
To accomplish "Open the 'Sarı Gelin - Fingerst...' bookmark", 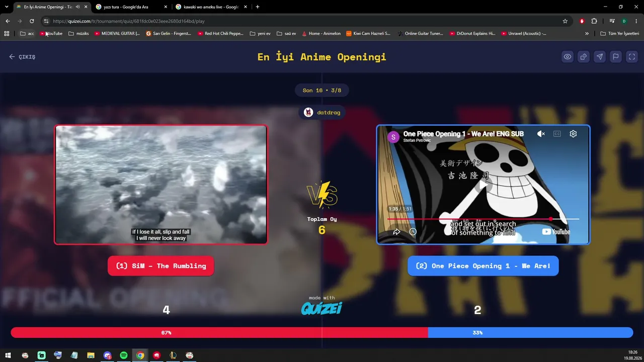I will [169, 34].
